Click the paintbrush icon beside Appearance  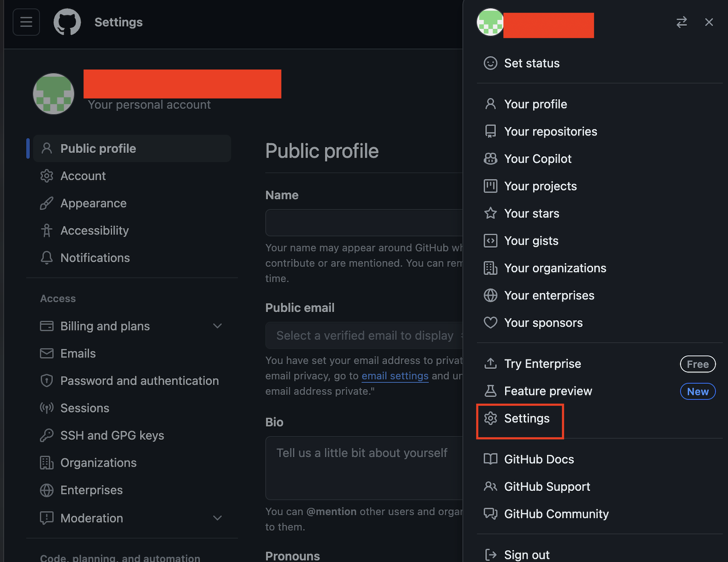47,203
